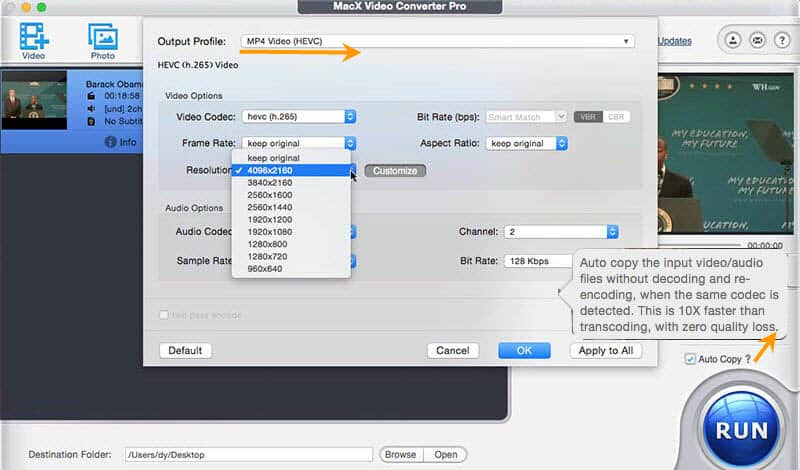The image size is (800, 470).
Task: Open the Updates link
Action: click(674, 41)
